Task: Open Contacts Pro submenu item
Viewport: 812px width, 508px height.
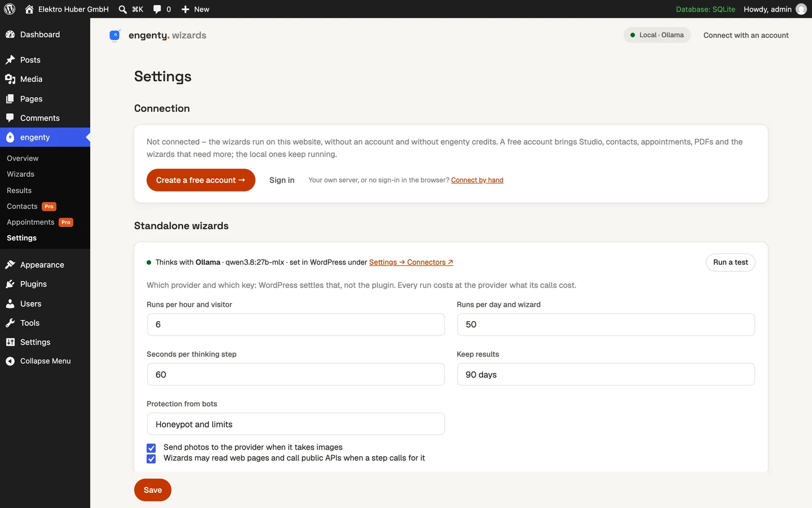Action: [x=31, y=206]
